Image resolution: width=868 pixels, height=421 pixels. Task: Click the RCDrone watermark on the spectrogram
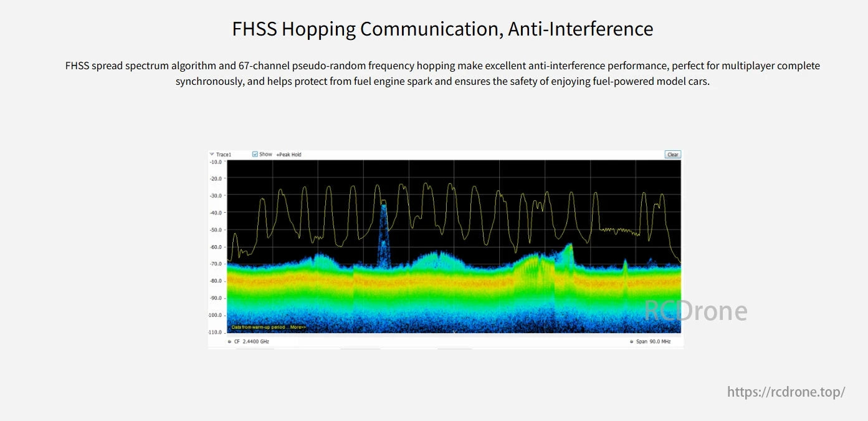click(695, 311)
